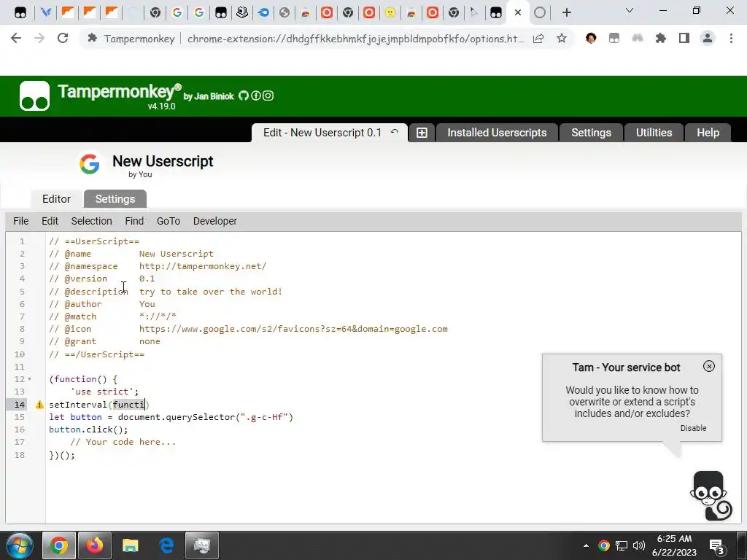Click the browser forward arrow
This screenshot has width=747, height=560.
(39, 39)
